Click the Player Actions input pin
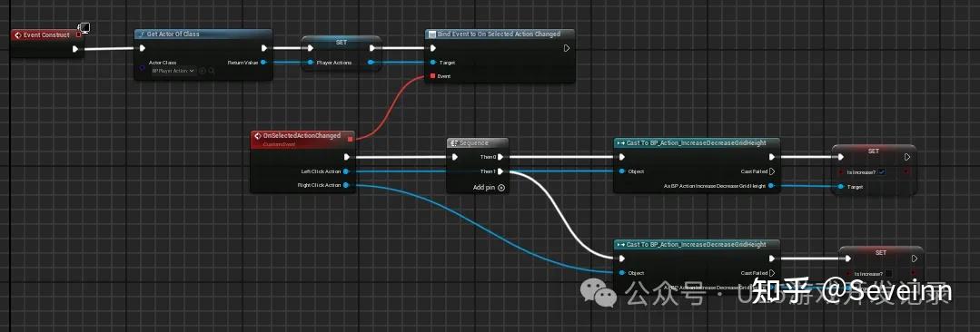 (x=310, y=62)
